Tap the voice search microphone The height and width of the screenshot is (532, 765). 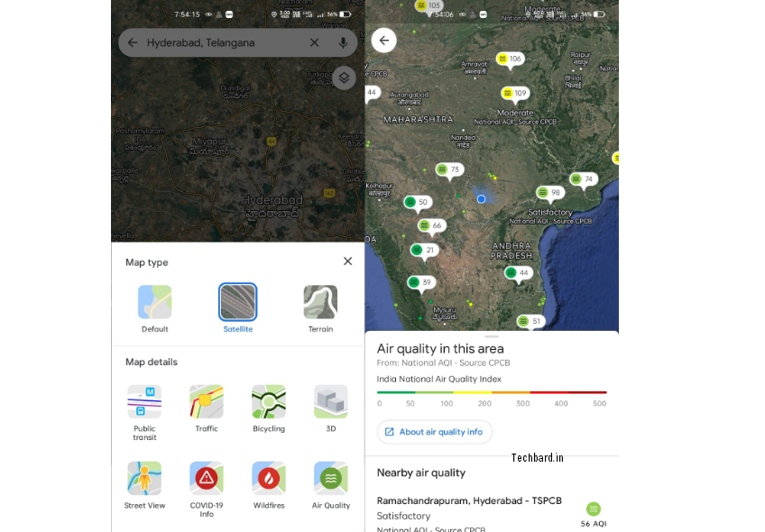point(344,42)
